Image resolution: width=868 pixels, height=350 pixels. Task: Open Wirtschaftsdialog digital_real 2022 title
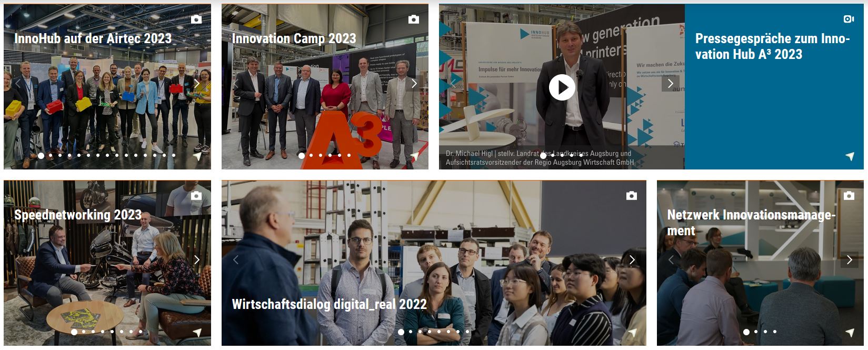[330, 304]
